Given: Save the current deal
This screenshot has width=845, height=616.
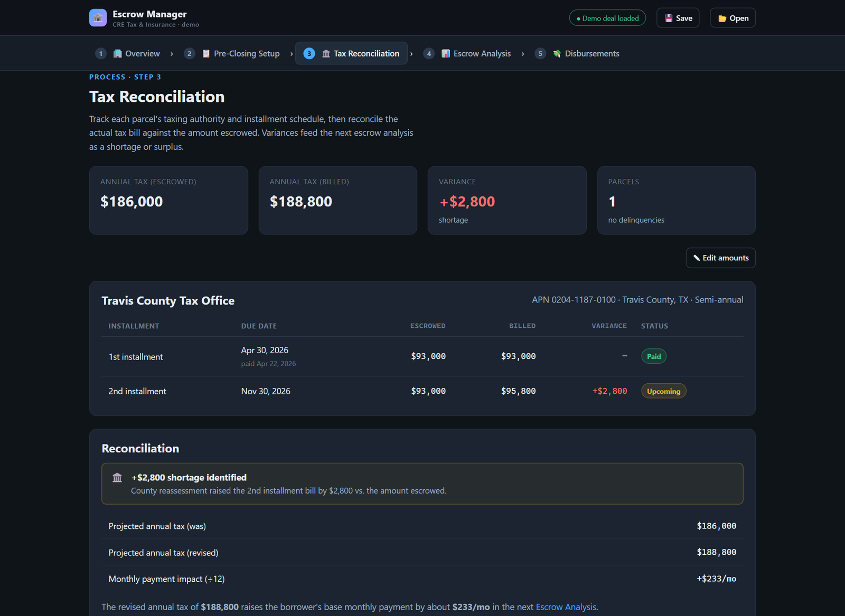Looking at the screenshot, I should 678,18.
